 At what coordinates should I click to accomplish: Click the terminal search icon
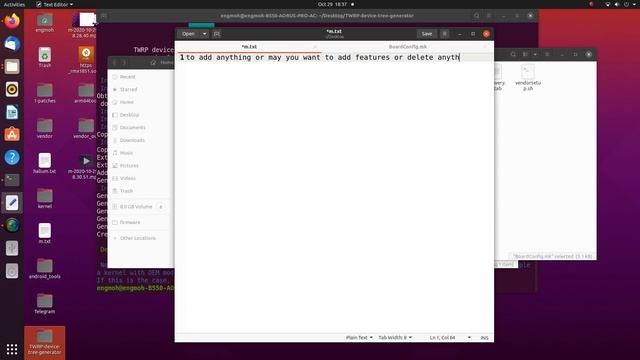[x=476, y=16]
